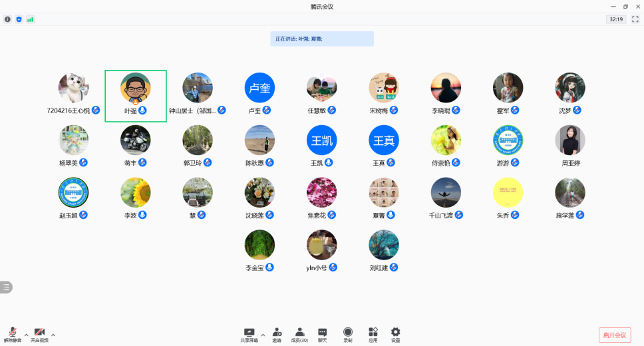Start recording with the 录制 icon
The height and width of the screenshot is (346, 644).
coord(348,333)
